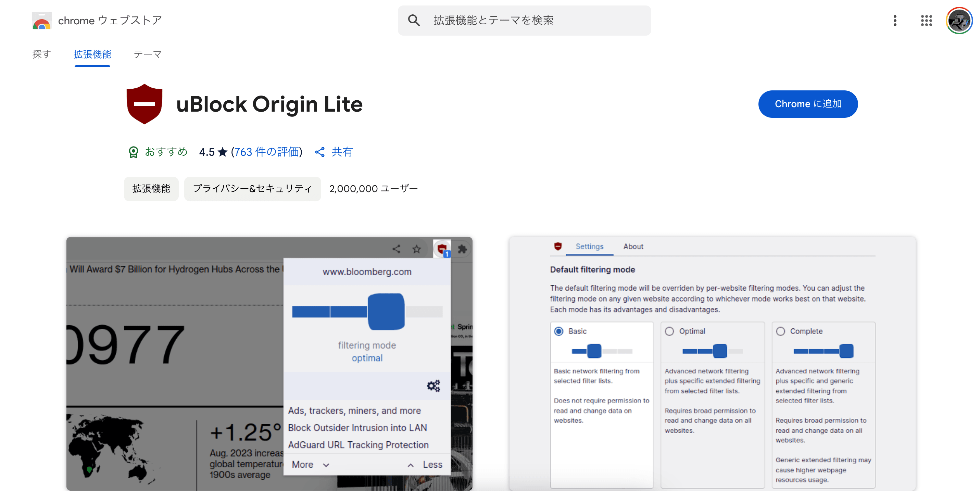
Task: Click the chrome ウェブストア title link
Action: 110,21
